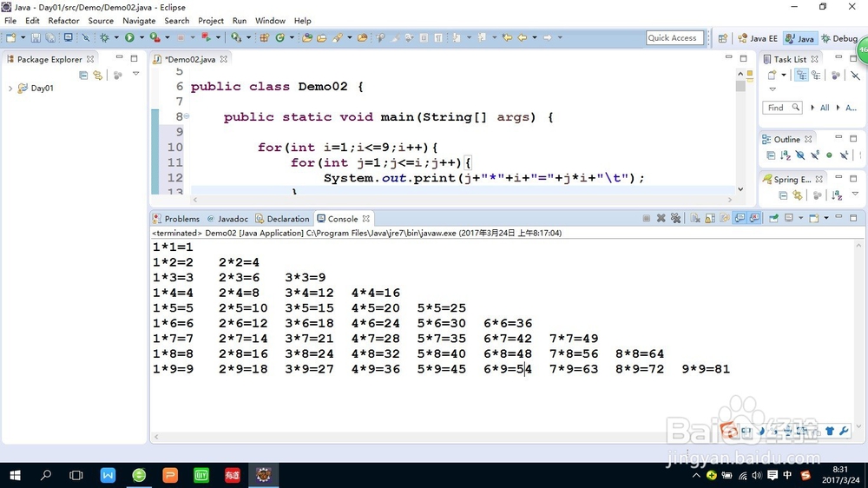868x488 pixels.
Task: Click the Pin Console icon
Action: tap(774, 218)
